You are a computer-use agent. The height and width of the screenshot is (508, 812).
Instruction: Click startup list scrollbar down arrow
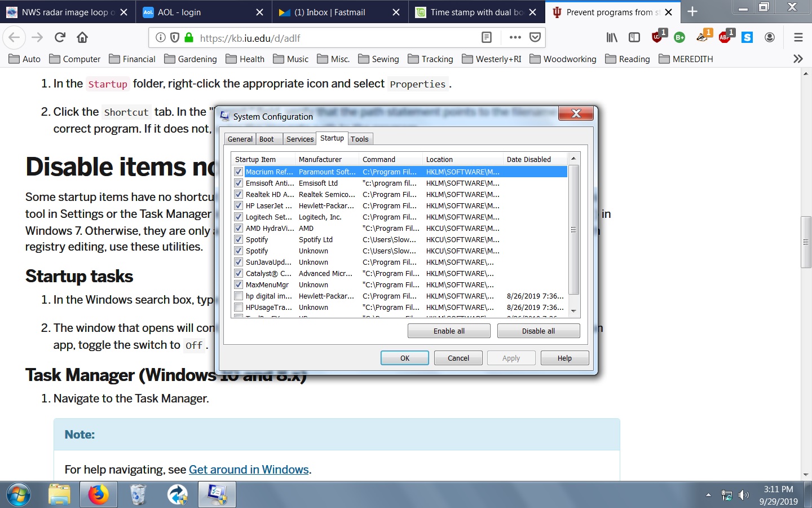click(573, 311)
